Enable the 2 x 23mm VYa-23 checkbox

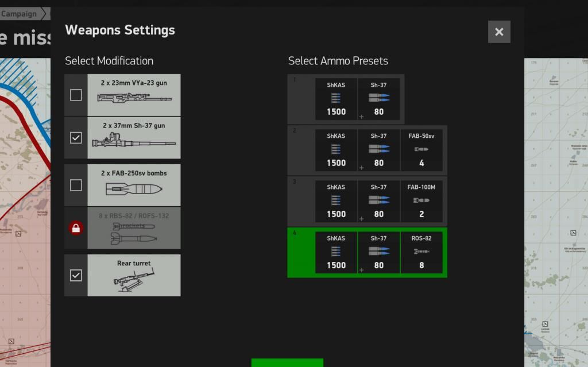(x=76, y=95)
